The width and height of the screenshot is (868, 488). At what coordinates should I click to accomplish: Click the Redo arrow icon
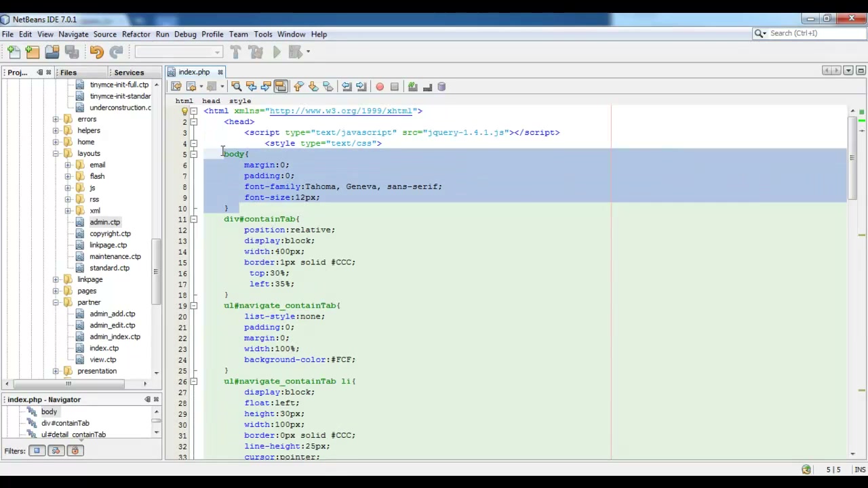[116, 52]
